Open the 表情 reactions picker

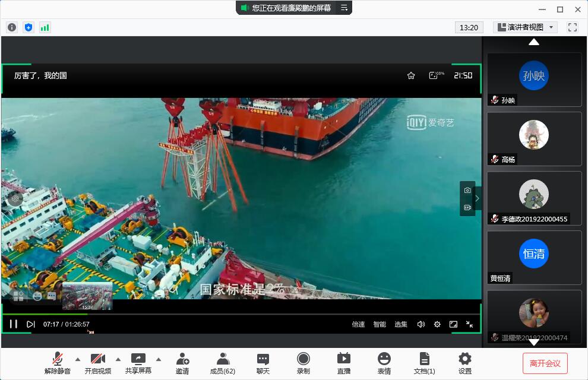[x=384, y=363]
